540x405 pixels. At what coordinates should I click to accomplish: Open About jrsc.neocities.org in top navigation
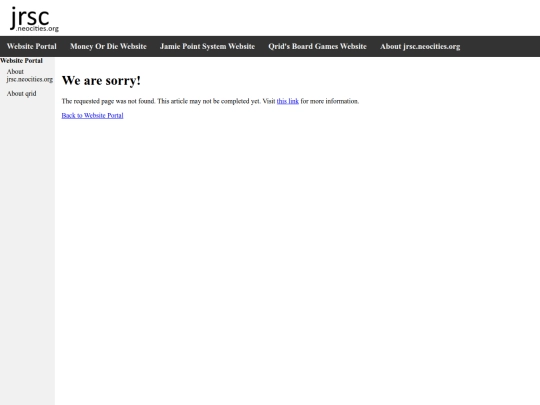point(420,46)
